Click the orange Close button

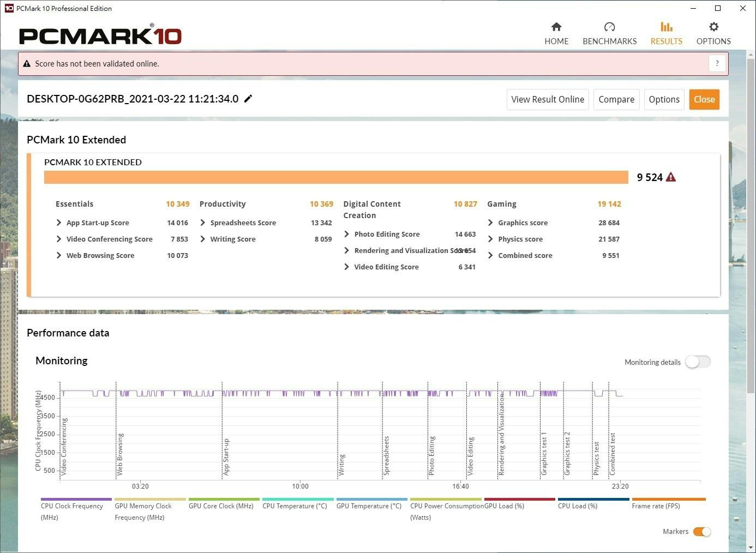704,99
